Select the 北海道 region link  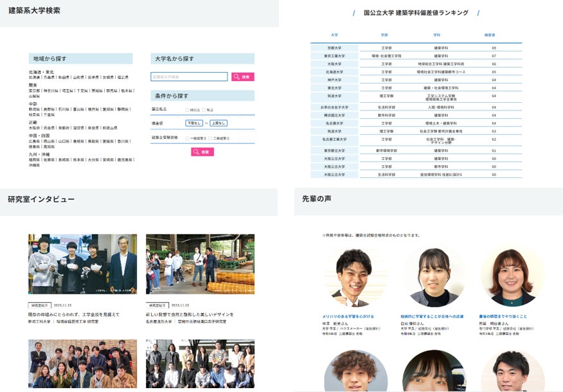tap(35, 78)
